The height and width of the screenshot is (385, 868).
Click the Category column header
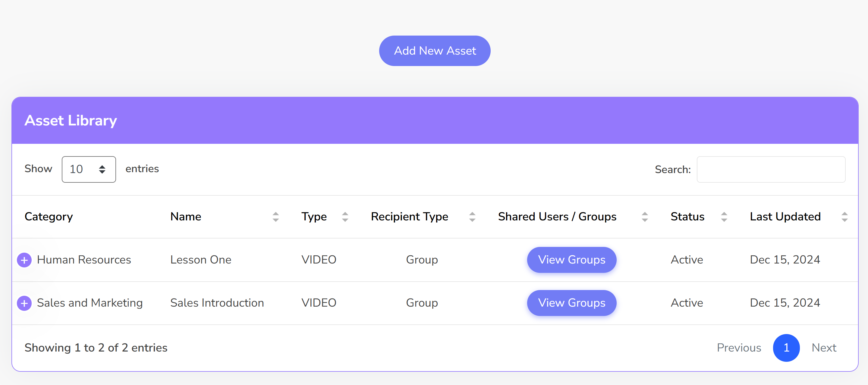[x=49, y=217]
